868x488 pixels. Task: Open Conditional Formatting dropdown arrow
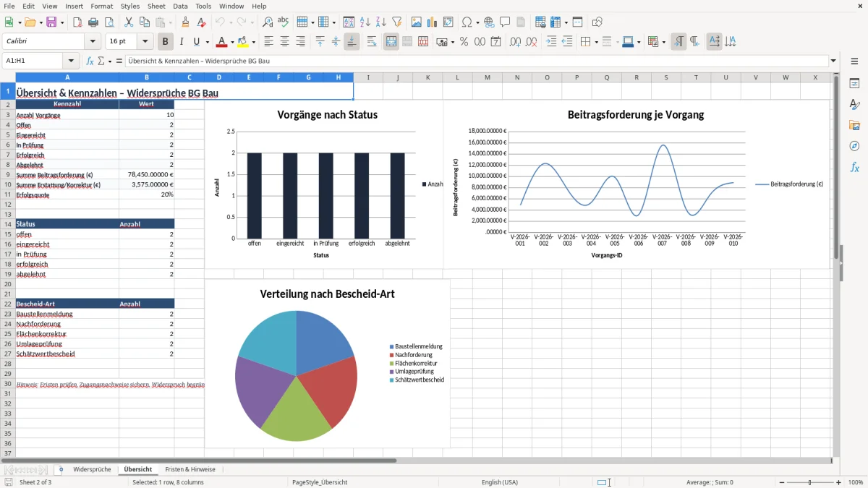pos(663,42)
